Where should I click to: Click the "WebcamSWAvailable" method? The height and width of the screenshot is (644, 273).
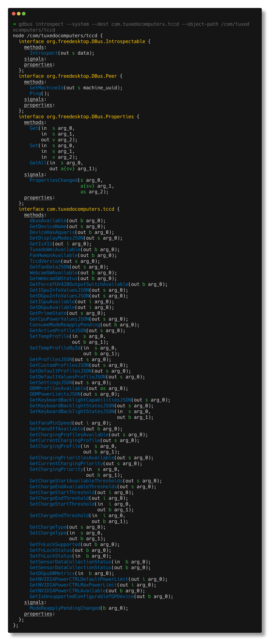[54, 273]
